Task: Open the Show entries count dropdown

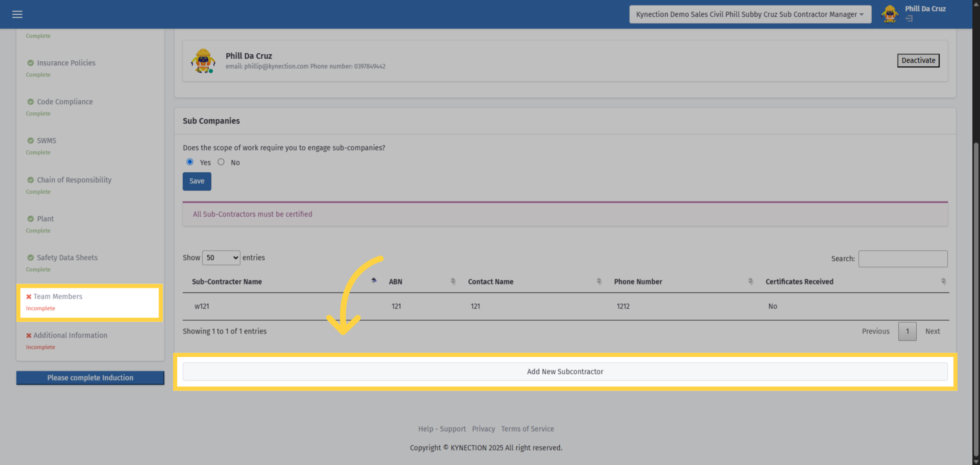Action: coord(221,258)
